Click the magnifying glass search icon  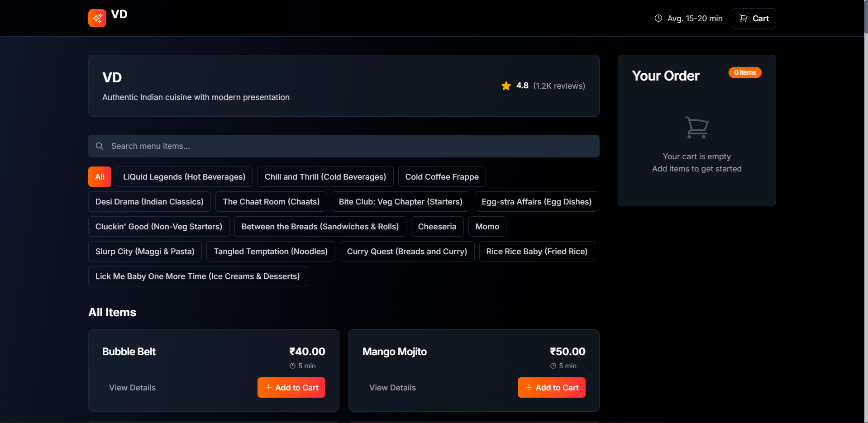tap(100, 146)
